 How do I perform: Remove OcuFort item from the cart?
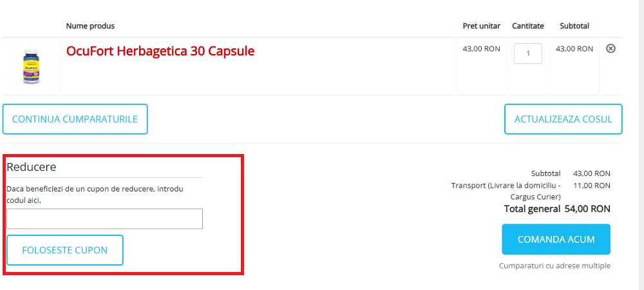pos(611,48)
